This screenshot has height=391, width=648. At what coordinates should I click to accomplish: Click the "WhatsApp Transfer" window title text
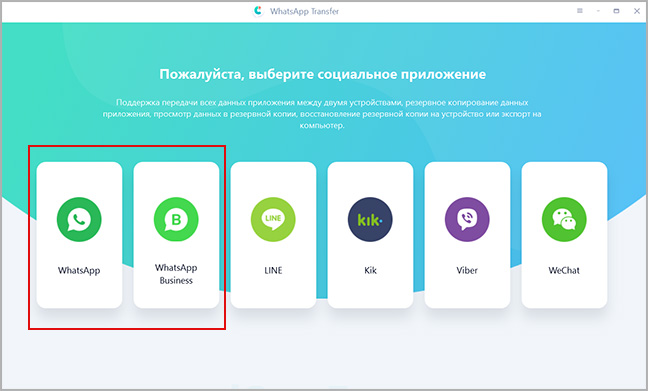tap(305, 12)
